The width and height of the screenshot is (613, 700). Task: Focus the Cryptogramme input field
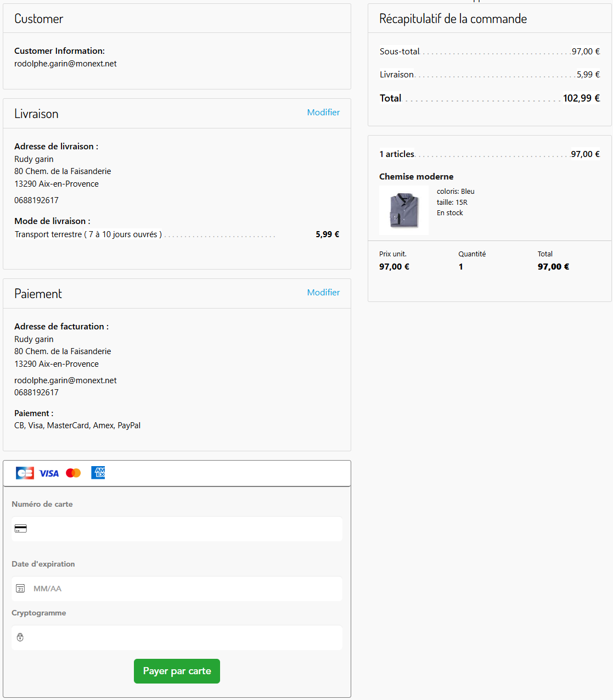tap(177, 637)
